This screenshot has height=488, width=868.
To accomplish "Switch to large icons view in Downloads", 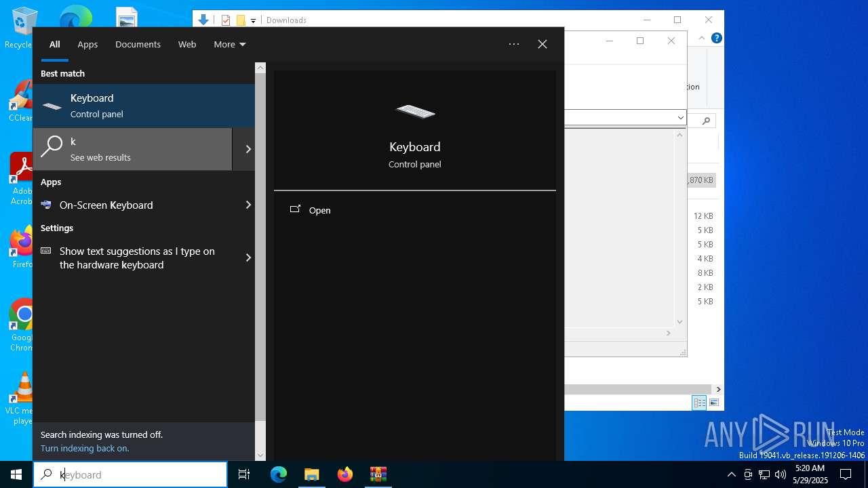I will click(713, 403).
